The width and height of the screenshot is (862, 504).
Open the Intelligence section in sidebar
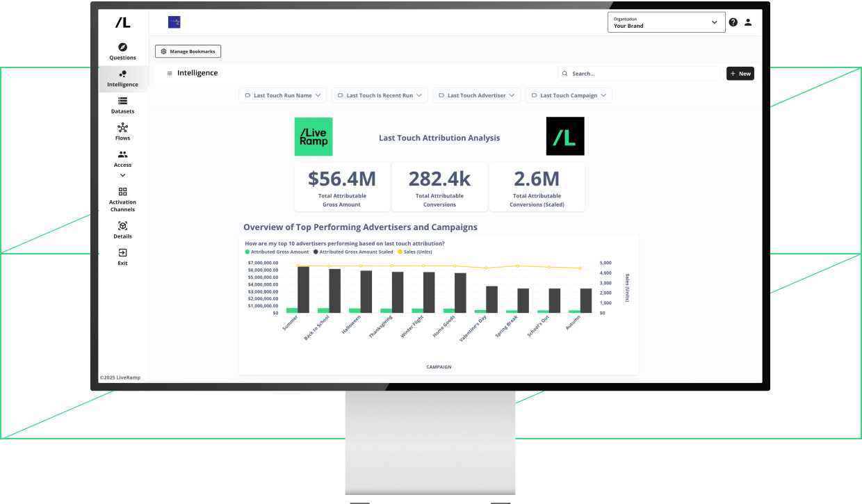(x=122, y=79)
